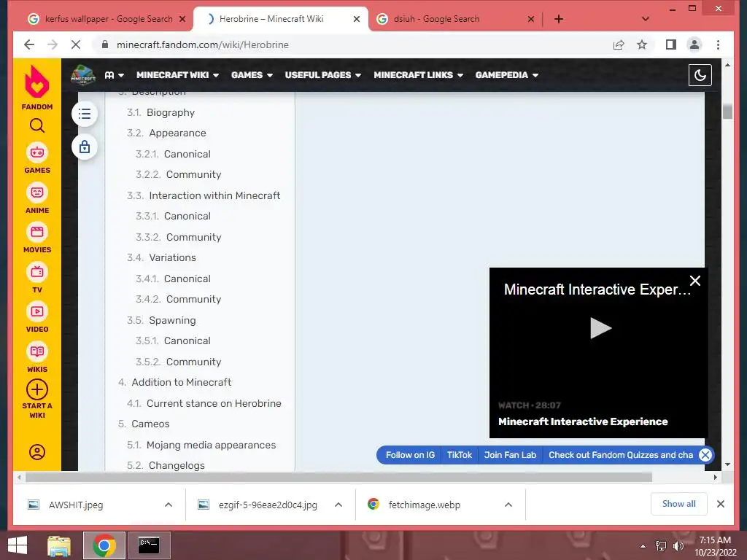Click Show all downloads button

[x=679, y=504]
